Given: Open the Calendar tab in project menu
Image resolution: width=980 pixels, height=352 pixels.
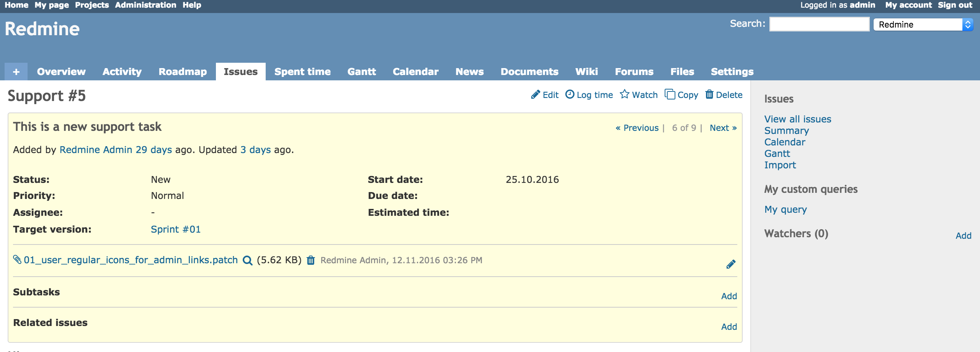Looking at the screenshot, I should click(416, 72).
